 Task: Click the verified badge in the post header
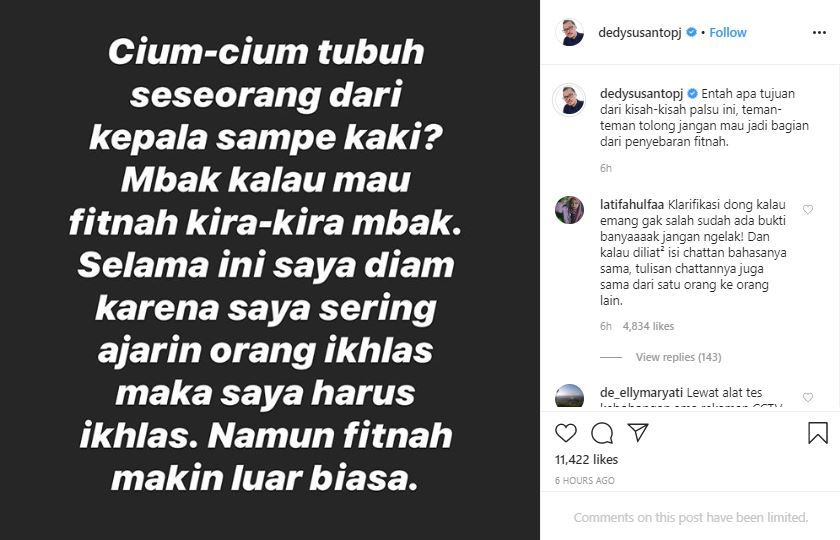[x=692, y=32]
